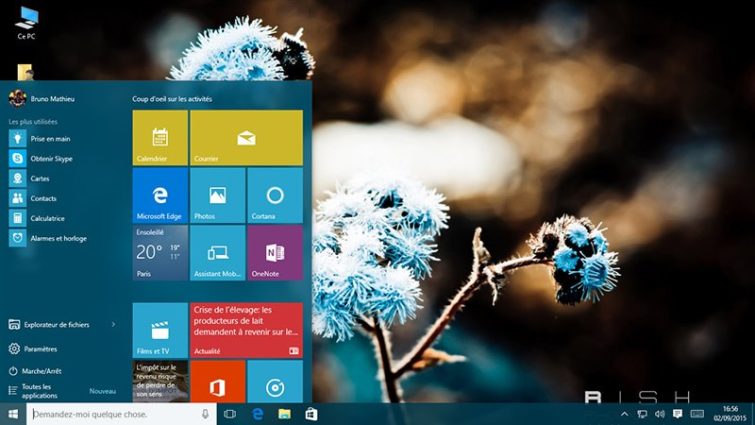Click the Coup d'oeil sur les activités heading
Viewport: 755px width, 425px height.
pyautogui.click(x=172, y=99)
